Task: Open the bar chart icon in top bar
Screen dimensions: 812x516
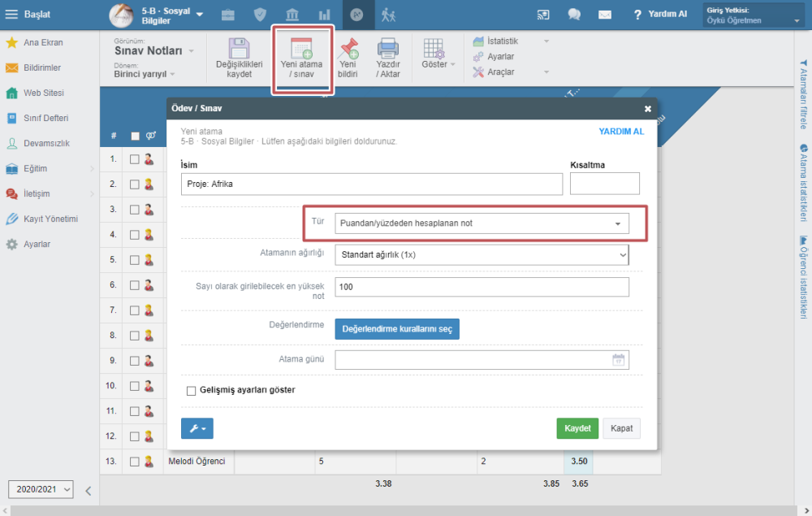Action: tap(325, 15)
